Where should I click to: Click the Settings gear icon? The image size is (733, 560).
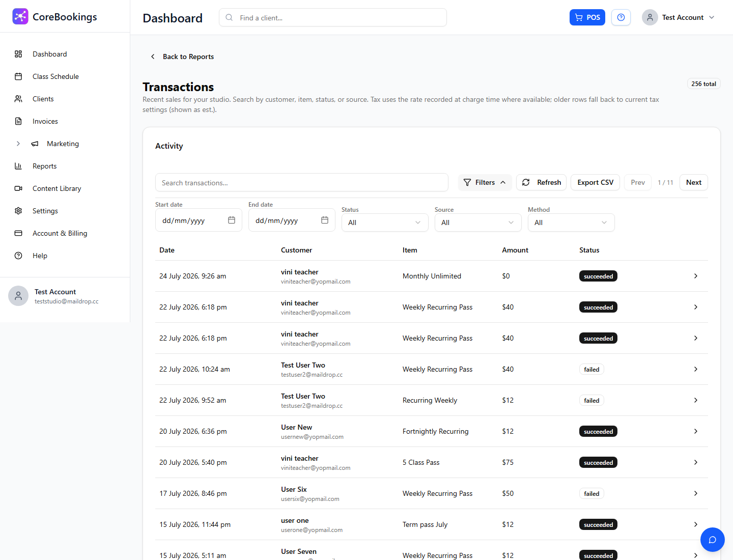18,211
